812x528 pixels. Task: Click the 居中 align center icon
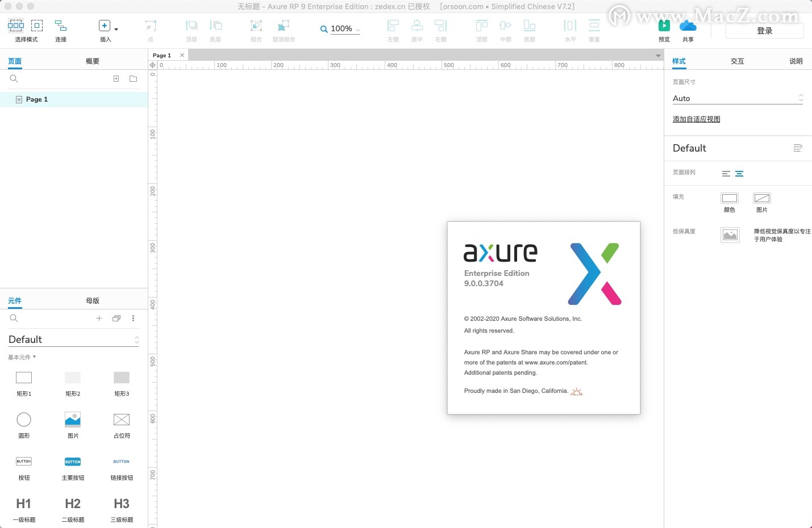point(417,26)
